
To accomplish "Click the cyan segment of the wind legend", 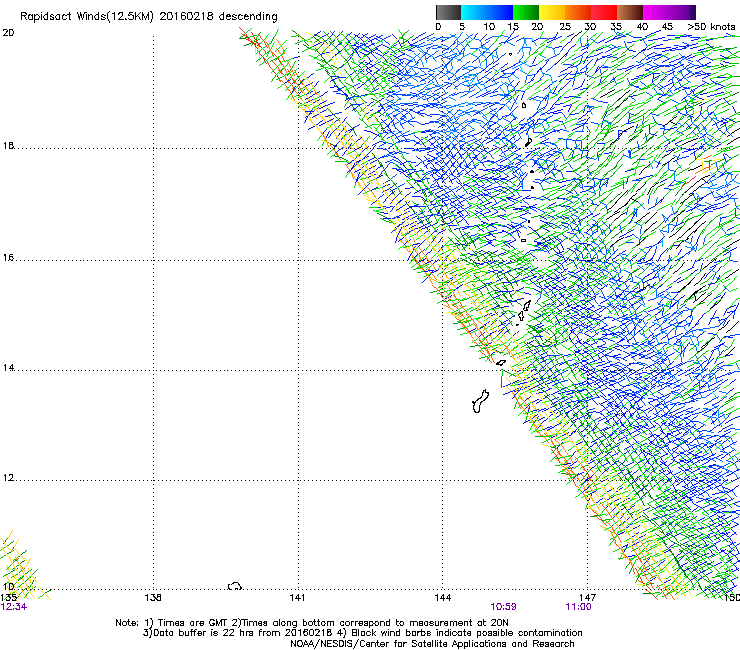I will pos(474,12).
